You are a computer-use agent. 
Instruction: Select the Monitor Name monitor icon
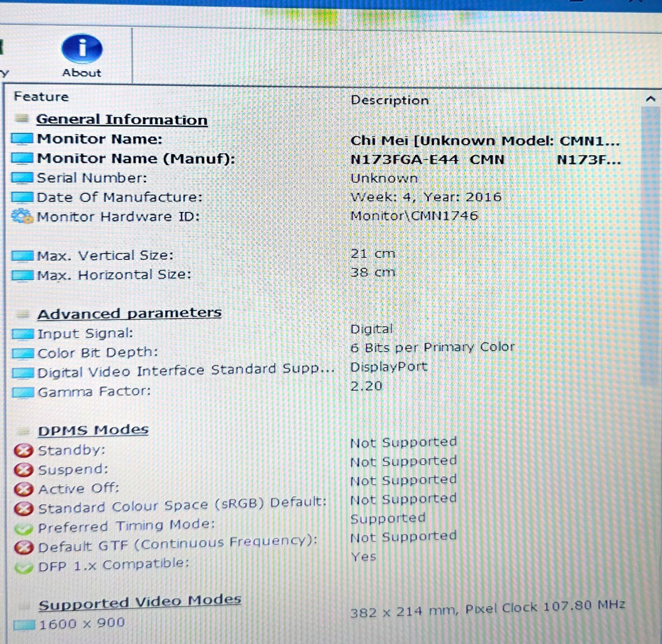pyautogui.click(x=22, y=139)
